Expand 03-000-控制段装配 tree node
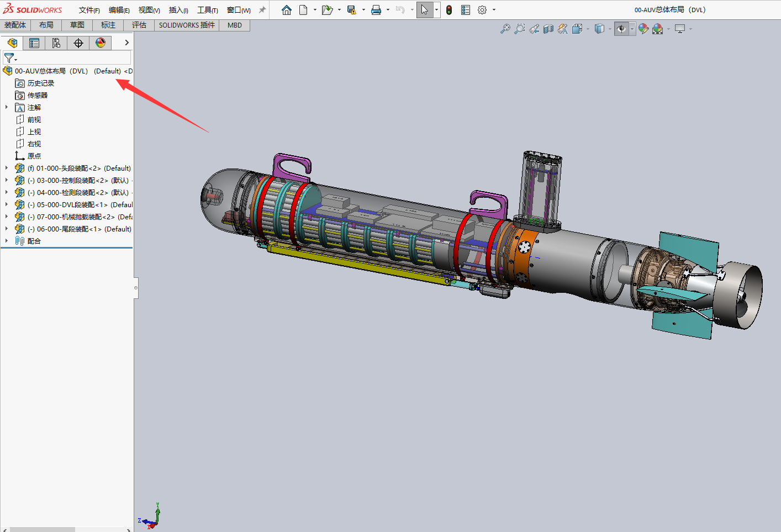781x532 pixels. 7,180
